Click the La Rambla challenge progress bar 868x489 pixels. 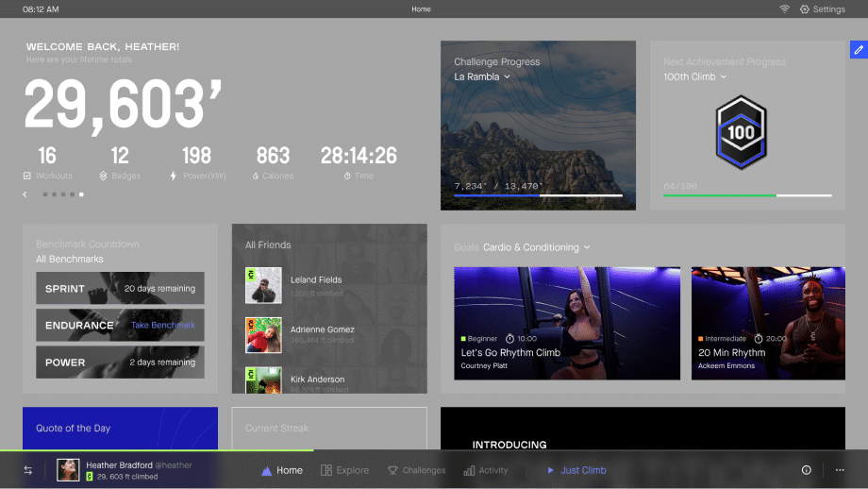click(538, 195)
